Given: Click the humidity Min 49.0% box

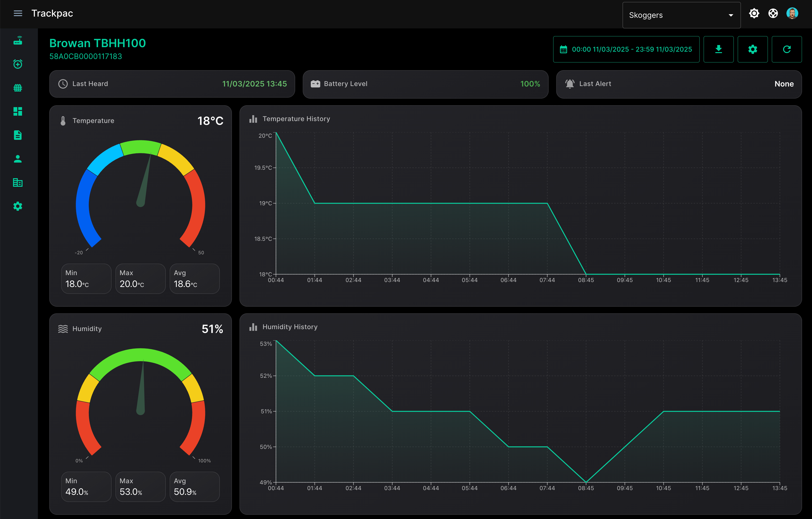Looking at the screenshot, I should point(86,487).
